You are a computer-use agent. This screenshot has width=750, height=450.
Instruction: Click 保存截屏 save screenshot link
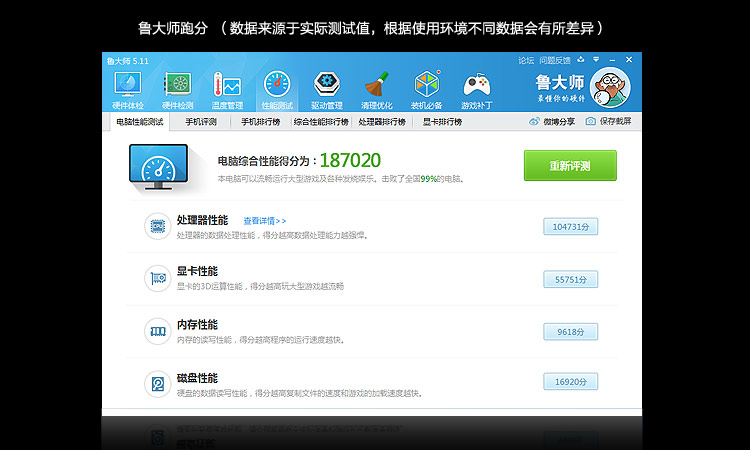pos(616,121)
